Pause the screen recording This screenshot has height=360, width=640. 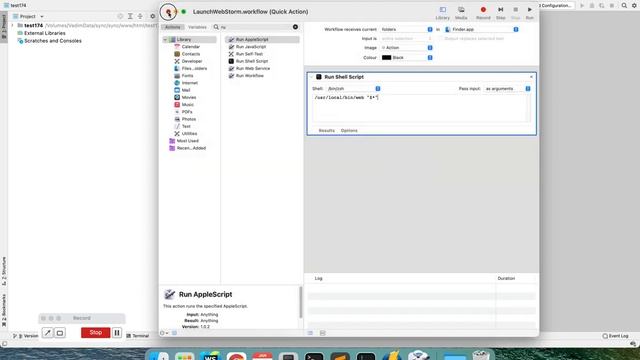pyautogui.click(x=117, y=333)
